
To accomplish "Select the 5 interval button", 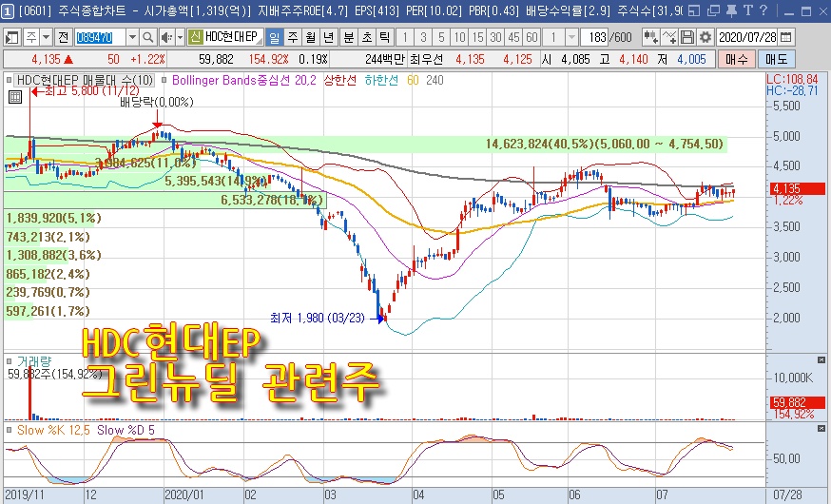I will 441,37.
